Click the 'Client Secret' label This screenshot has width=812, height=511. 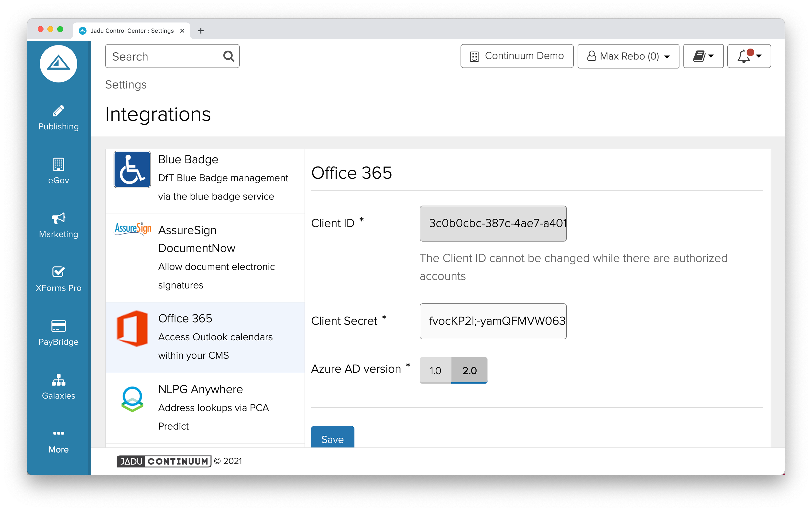pos(344,321)
